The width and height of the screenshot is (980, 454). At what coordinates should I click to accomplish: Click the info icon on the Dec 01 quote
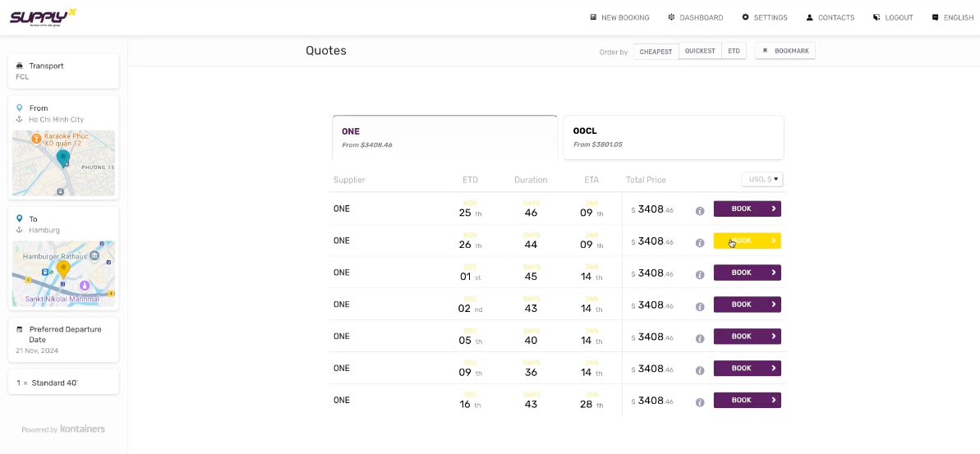pos(700,274)
